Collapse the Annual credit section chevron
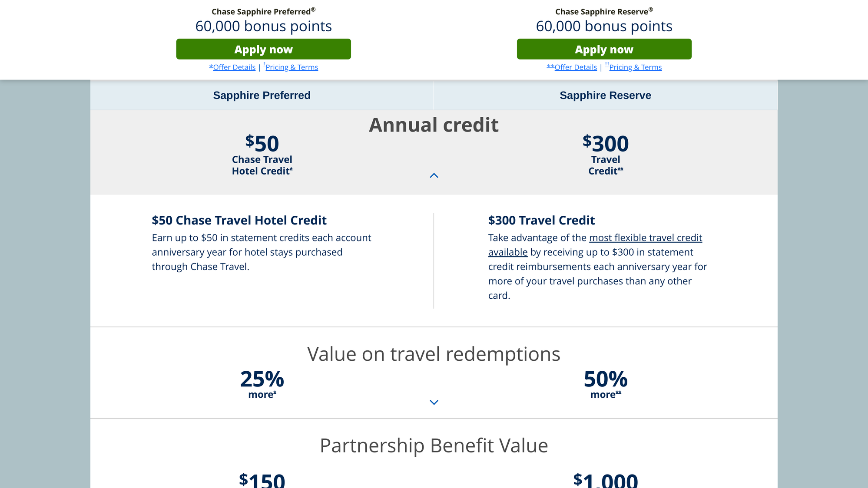868x488 pixels. click(434, 175)
